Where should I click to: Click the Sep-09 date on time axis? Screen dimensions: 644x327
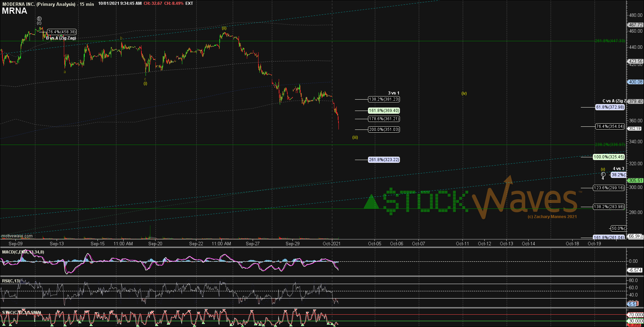tap(15, 244)
